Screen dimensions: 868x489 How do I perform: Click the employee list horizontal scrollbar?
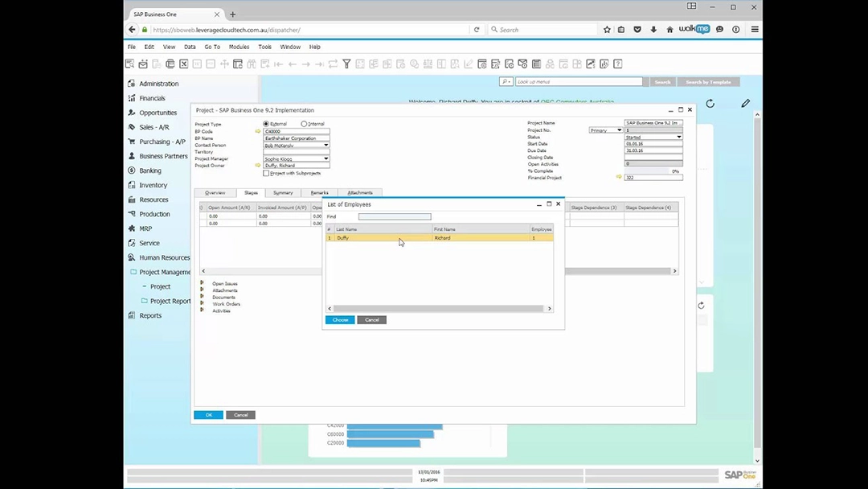pos(438,309)
